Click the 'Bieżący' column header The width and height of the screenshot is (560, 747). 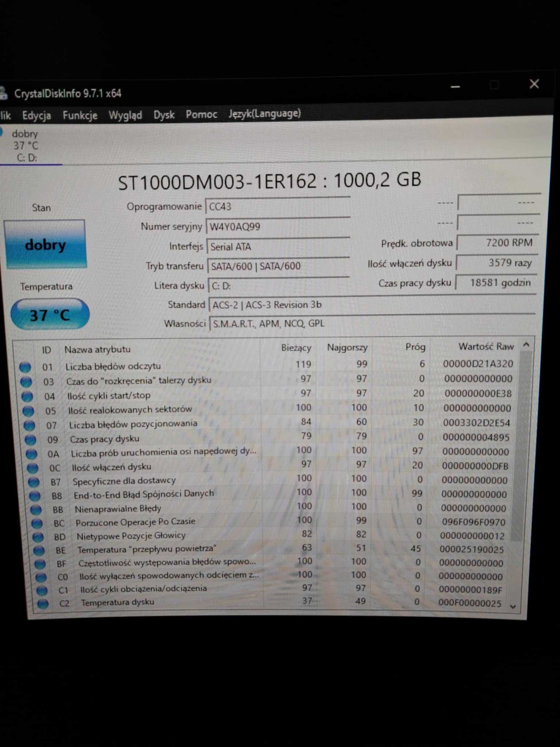296,348
